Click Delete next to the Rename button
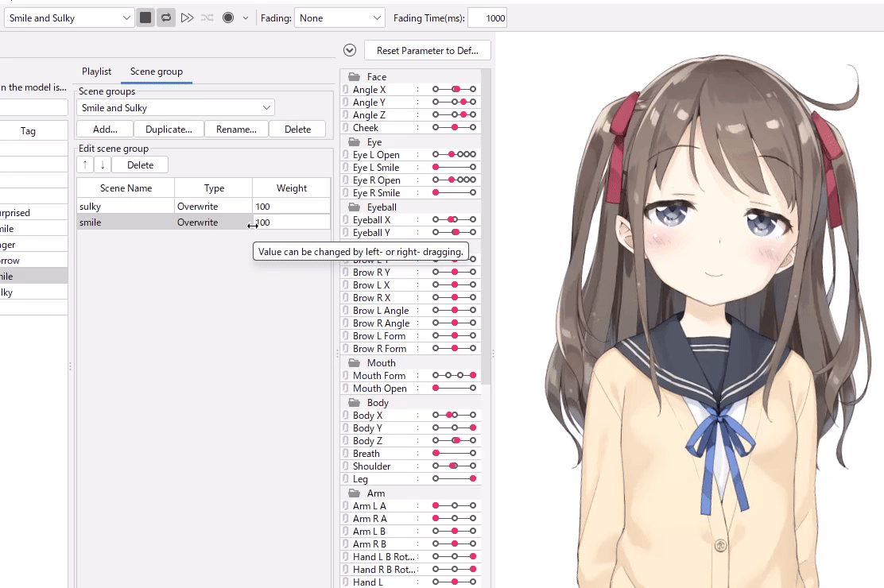This screenshot has height=588, width=884. (x=297, y=129)
